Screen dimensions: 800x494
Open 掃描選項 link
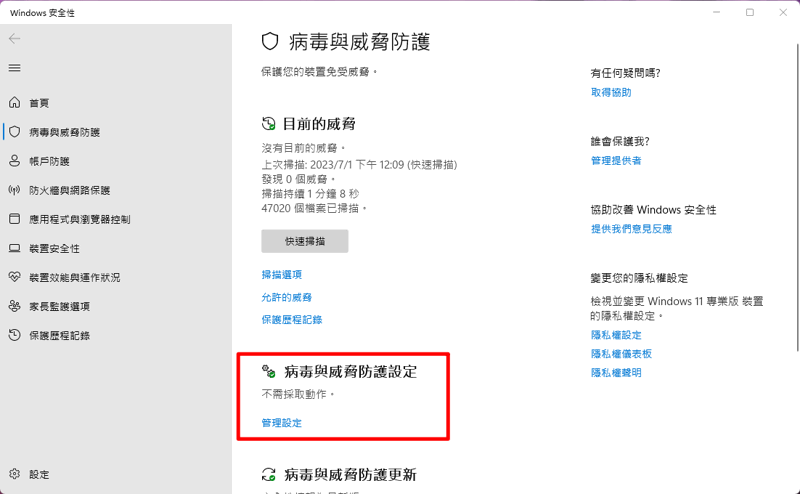pyautogui.click(x=282, y=275)
